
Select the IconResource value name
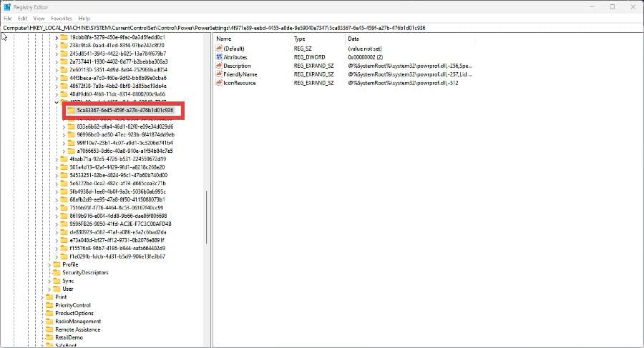pyautogui.click(x=240, y=83)
